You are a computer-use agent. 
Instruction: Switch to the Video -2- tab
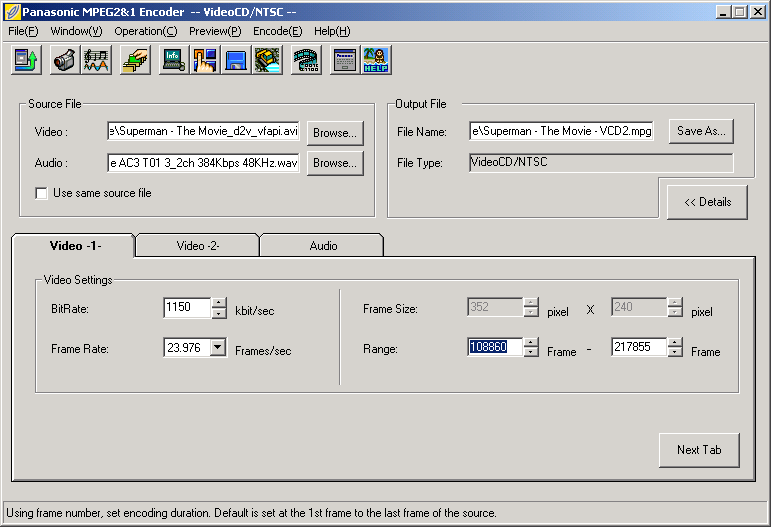(x=198, y=245)
